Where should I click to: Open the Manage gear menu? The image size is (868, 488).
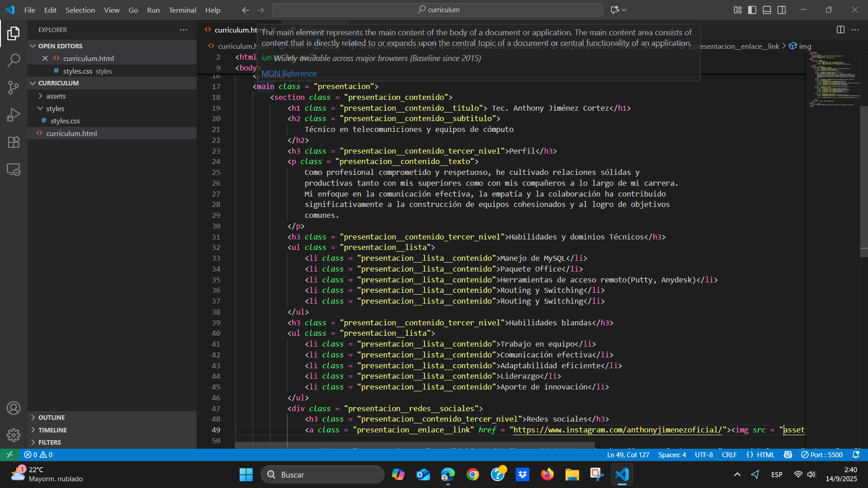pyautogui.click(x=14, y=435)
